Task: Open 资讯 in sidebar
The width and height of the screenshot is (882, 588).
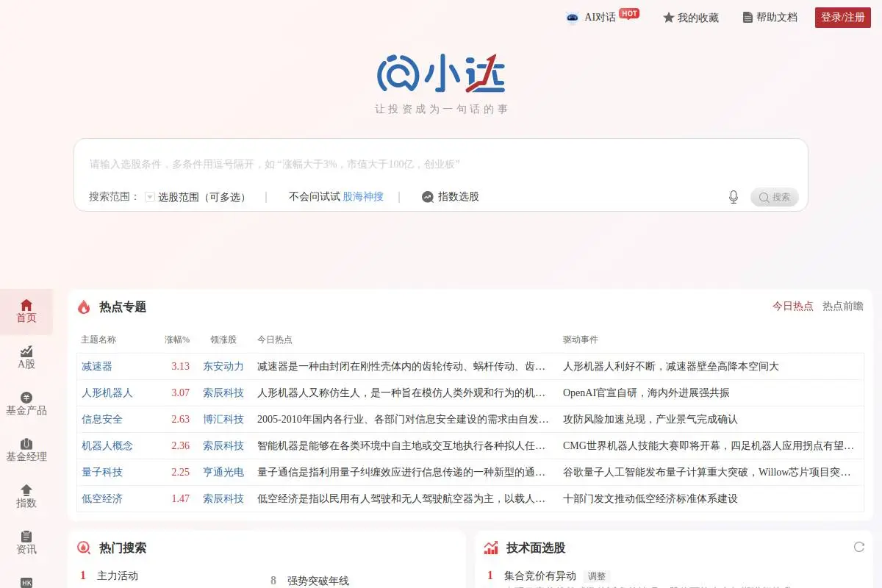Action: pyautogui.click(x=26, y=543)
